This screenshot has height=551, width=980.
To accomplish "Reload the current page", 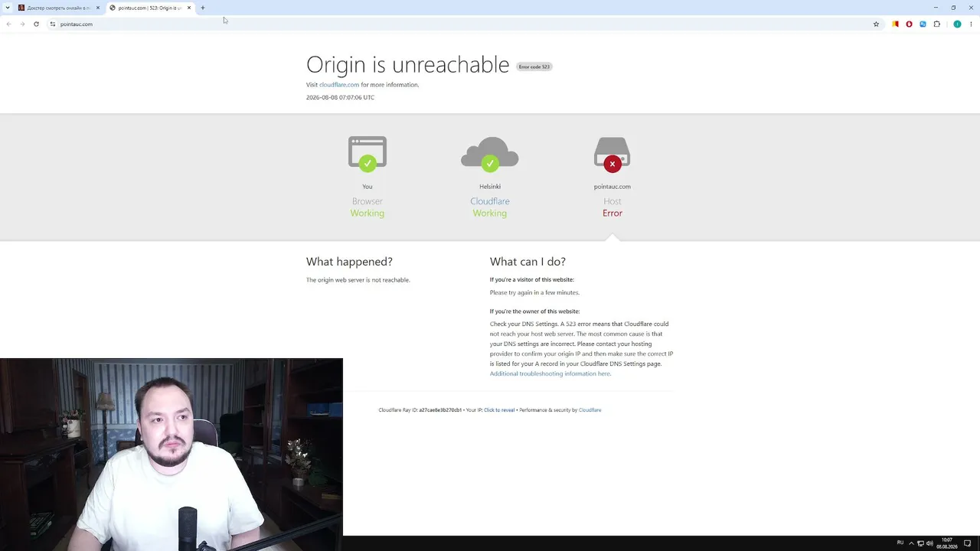I will pos(36,24).
